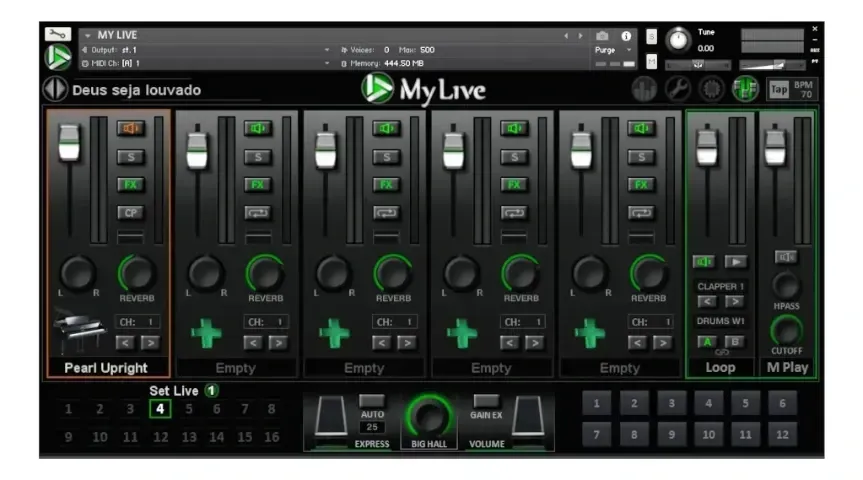Open the MIDI Ch dropdown

(x=327, y=63)
